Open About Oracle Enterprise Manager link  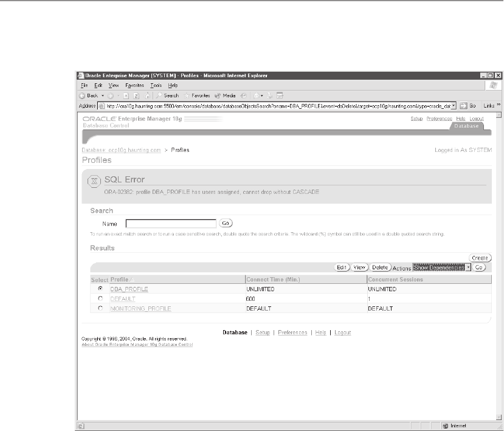[137, 344]
